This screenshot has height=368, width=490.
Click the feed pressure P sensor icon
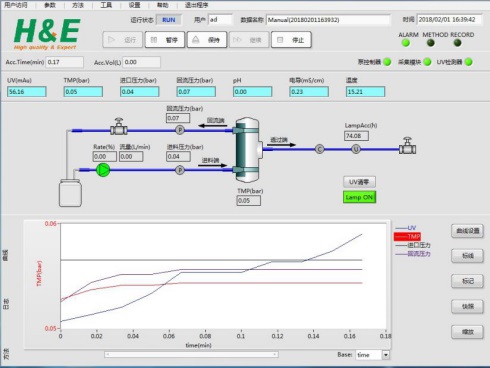pyautogui.click(x=180, y=170)
